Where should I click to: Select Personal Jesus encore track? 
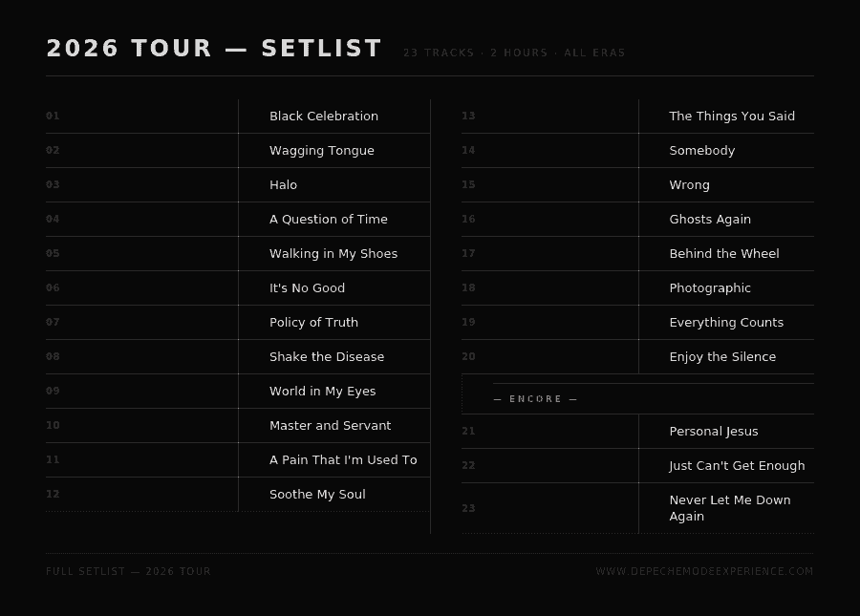[714, 432]
